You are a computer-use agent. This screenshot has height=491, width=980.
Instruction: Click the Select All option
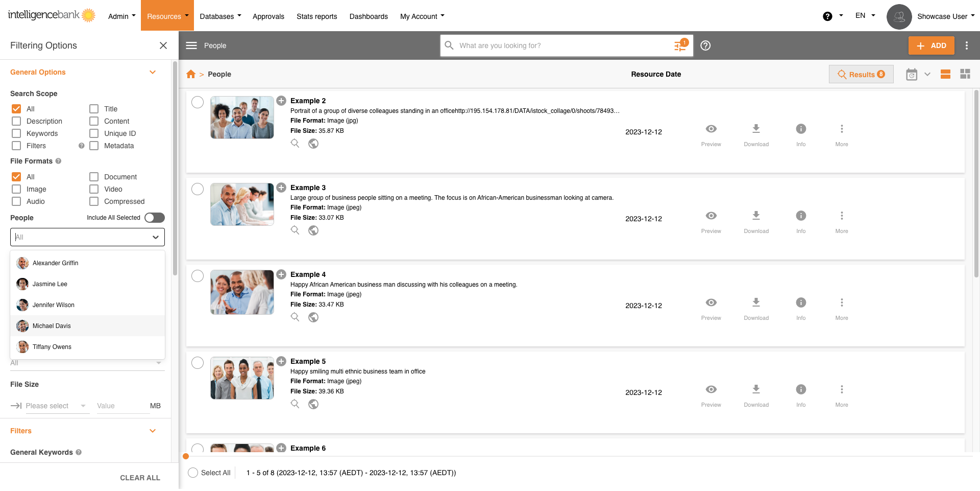click(x=209, y=473)
